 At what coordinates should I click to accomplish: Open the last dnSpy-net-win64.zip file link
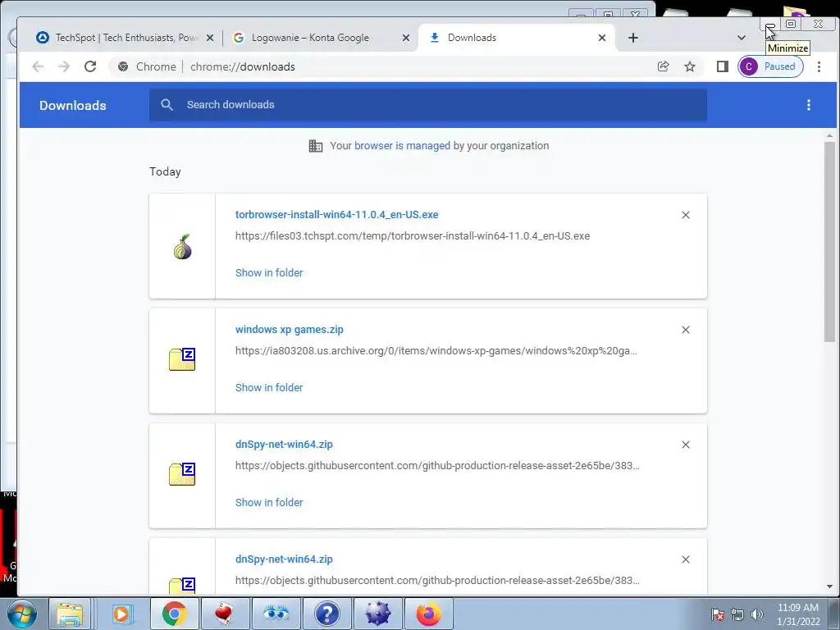tap(284, 559)
